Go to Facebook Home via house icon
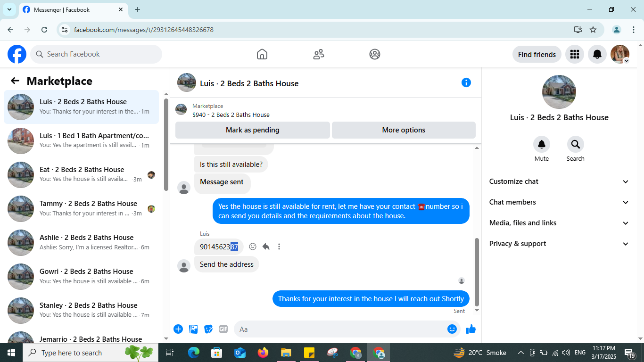 click(x=262, y=54)
